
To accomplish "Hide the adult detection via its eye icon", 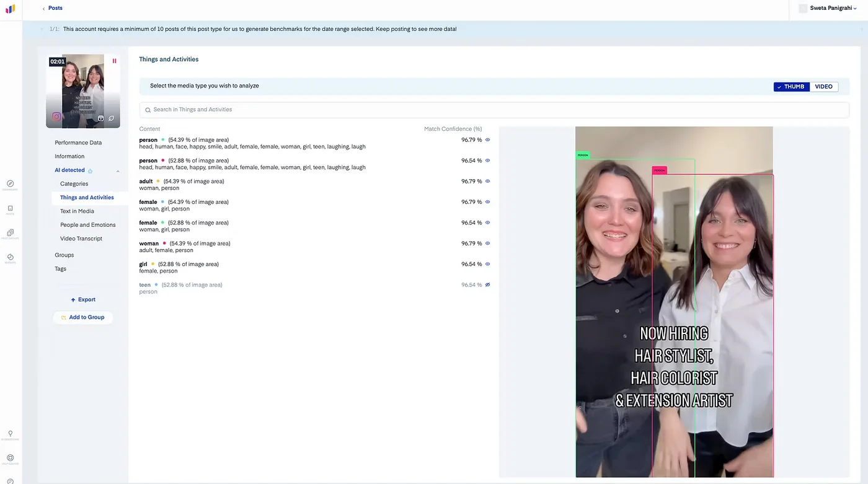I will tap(487, 182).
